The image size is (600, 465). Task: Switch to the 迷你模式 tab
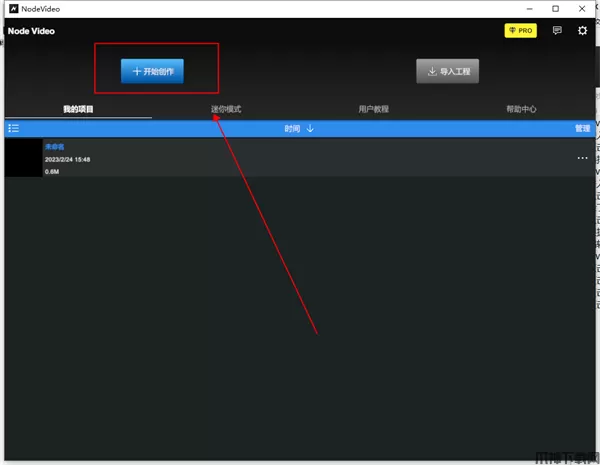point(226,109)
